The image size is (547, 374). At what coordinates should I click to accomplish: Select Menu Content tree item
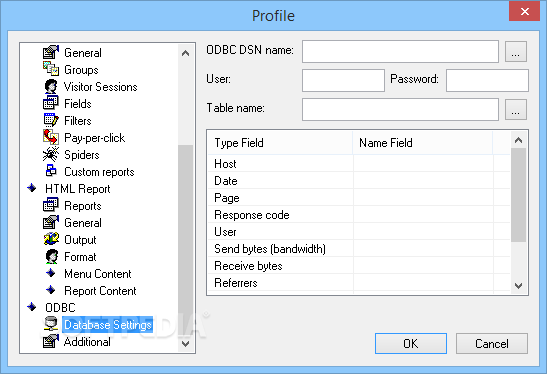pyautogui.click(x=98, y=274)
